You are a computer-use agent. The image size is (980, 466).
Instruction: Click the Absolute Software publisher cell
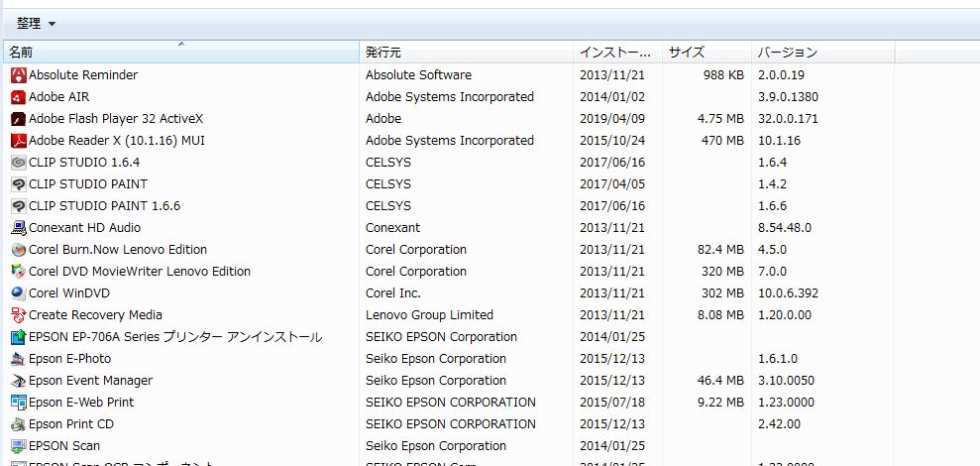(419, 75)
